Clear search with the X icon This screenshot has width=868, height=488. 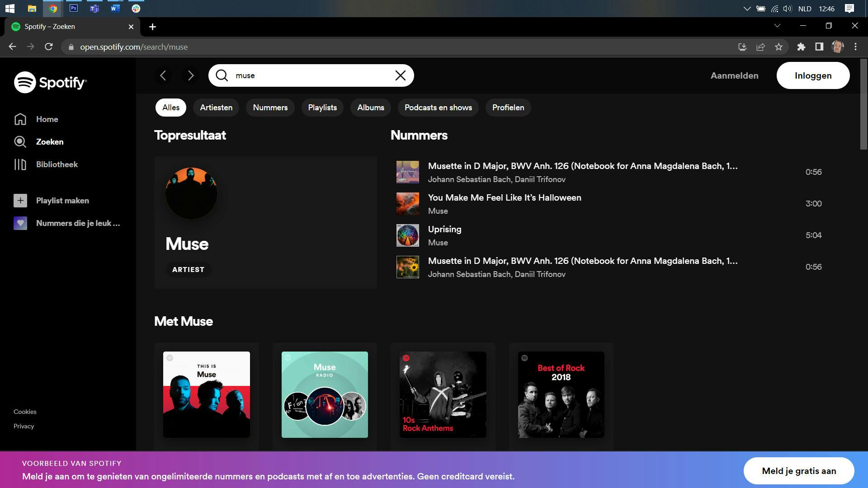[x=400, y=75]
